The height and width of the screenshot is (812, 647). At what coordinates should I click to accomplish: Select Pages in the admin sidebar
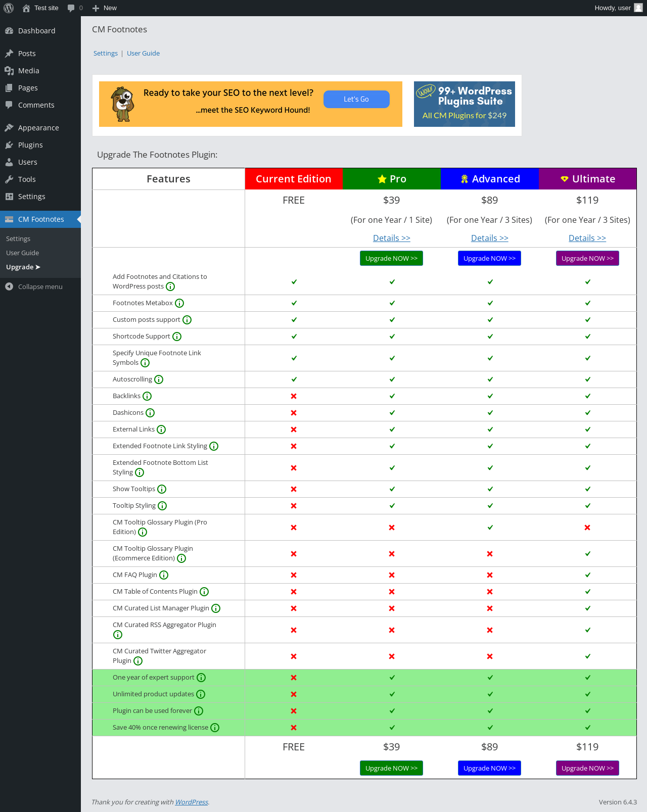[x=40, y=88]
